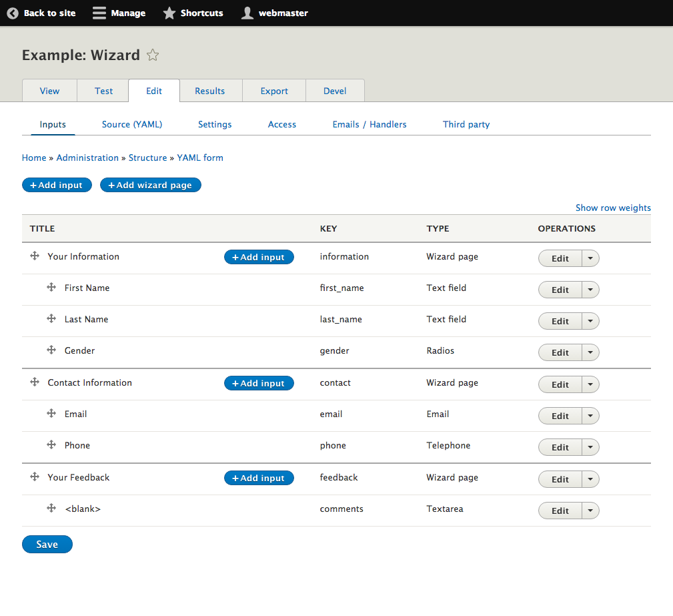Image resolution: width=673 pixels, height=616 pixels.
Task: Click the Shortcuts star icon
Action: point(169,13)
